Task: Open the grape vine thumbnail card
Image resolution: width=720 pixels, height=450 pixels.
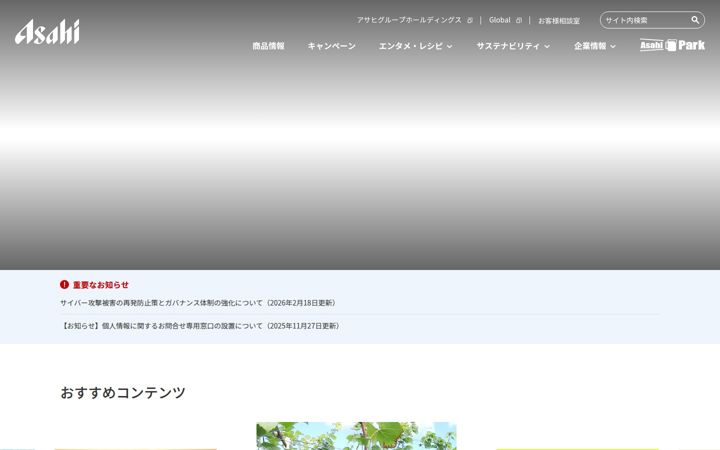Action: [356, 436]
